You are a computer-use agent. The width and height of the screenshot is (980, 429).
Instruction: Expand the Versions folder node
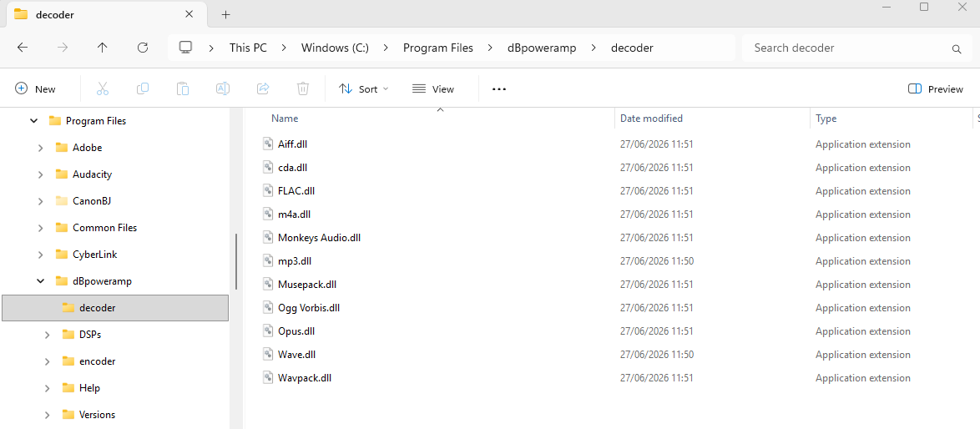point(48,415)
